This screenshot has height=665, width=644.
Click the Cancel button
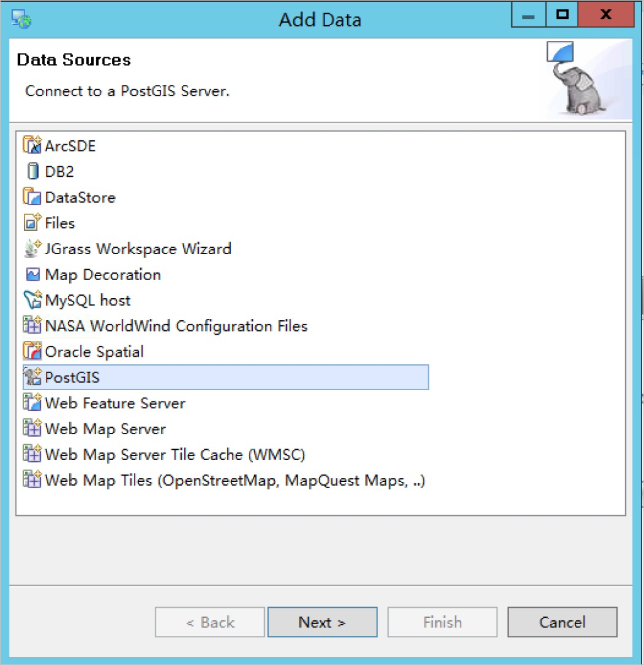tap(562, 622)
